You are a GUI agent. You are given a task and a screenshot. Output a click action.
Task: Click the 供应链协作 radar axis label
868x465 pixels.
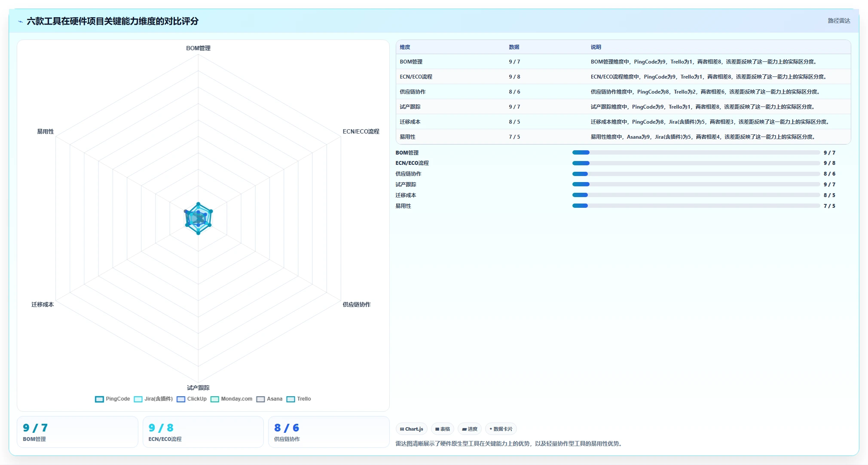point(357,304)
